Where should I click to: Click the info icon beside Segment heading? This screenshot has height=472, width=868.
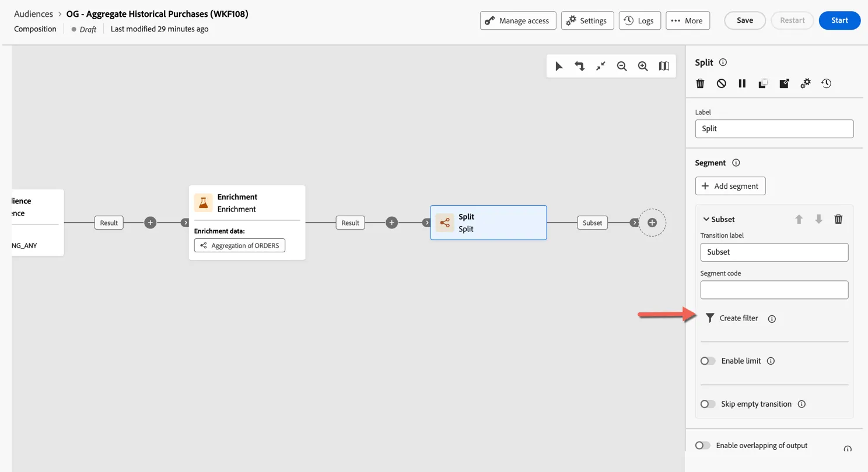coord(736,163)
